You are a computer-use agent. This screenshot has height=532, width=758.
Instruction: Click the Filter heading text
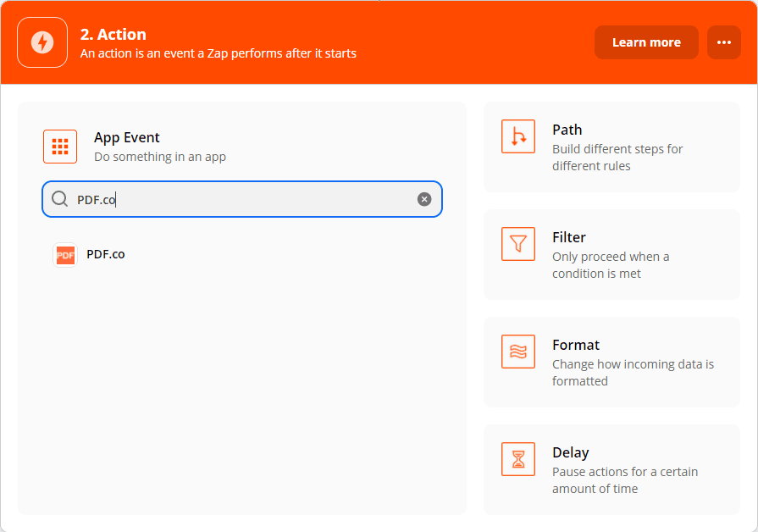(x=569, y=237)
